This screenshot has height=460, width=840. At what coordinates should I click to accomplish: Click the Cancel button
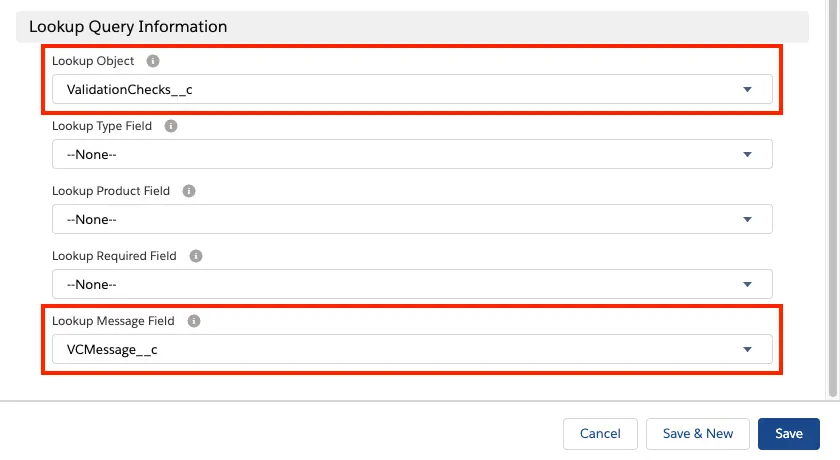[x=600, y=433]
